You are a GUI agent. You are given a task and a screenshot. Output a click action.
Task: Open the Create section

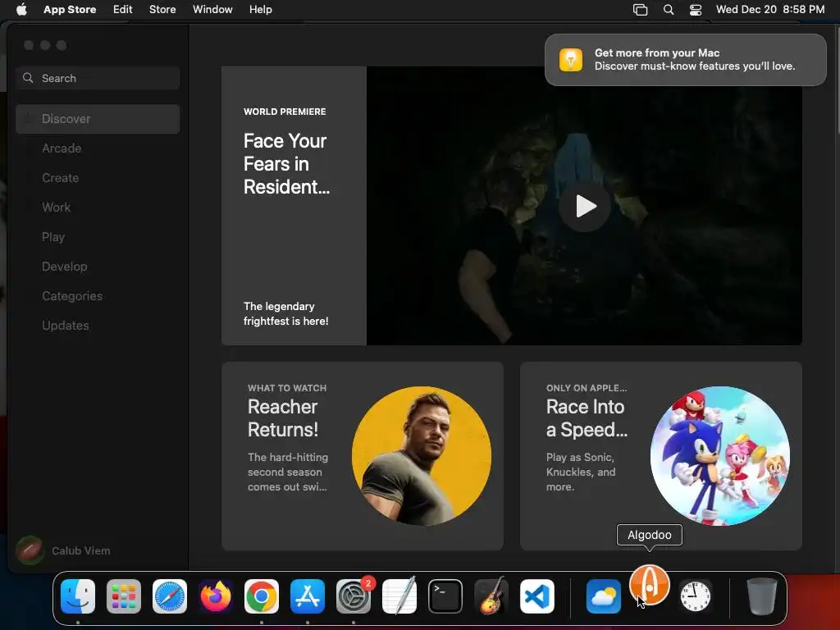[98, 178]
